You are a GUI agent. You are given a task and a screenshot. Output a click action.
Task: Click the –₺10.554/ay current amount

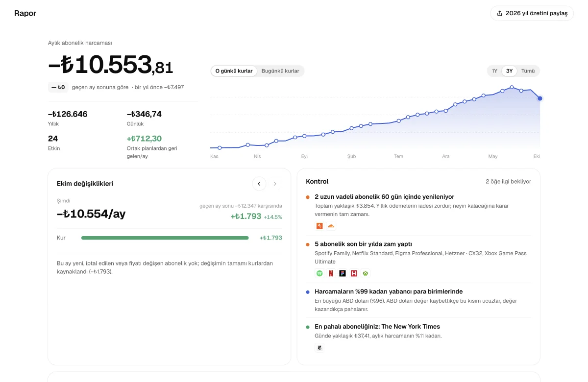click(x=91, y=214)
